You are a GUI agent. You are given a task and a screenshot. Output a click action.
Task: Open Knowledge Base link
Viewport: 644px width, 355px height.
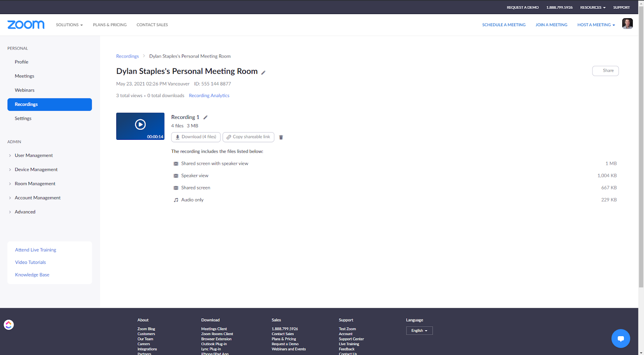pyautogui.click(x=32, y=275)
